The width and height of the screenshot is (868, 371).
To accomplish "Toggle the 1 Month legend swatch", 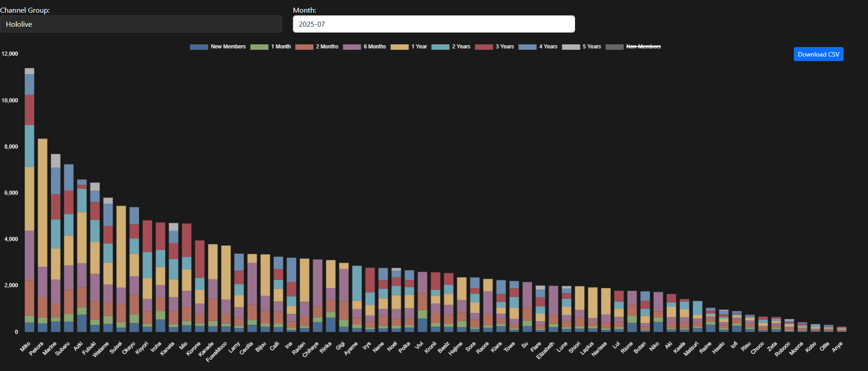I will (x=259, y=47).
